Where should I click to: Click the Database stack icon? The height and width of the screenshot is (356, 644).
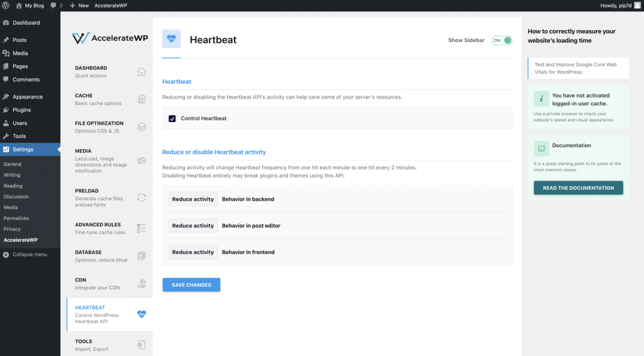tap(142, 256)
